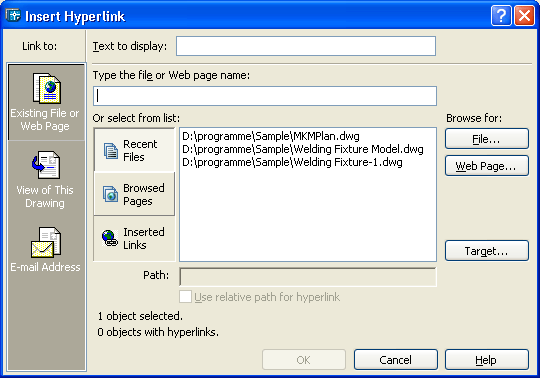Click the Existing File or Web Page label

(45, 119)
